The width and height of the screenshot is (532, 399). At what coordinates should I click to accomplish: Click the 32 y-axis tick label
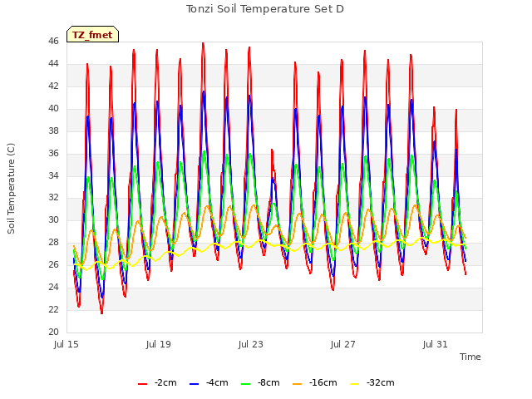pyautogui.click(x=53, y=198)
